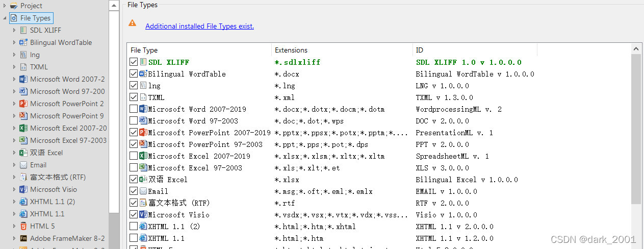Enable the Microsoft Excel 2007-2019 checkbox
This screenshot has height=249, width=644.
tap(134, 156)
